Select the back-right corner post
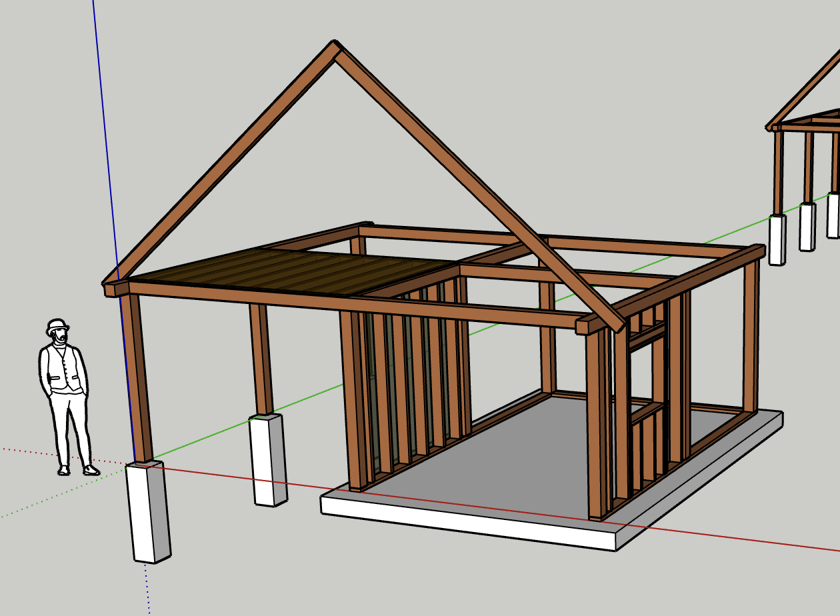The image size is (840, 616). click(751, 333)
